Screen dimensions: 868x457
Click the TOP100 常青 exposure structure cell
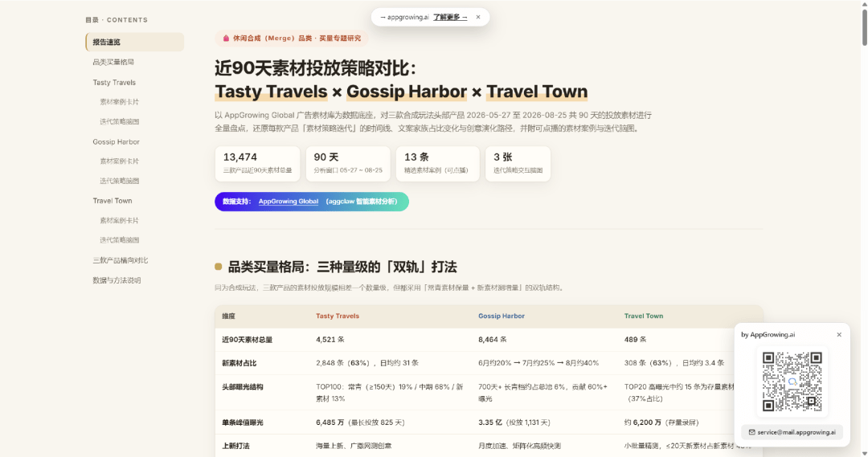click(390, 393)
